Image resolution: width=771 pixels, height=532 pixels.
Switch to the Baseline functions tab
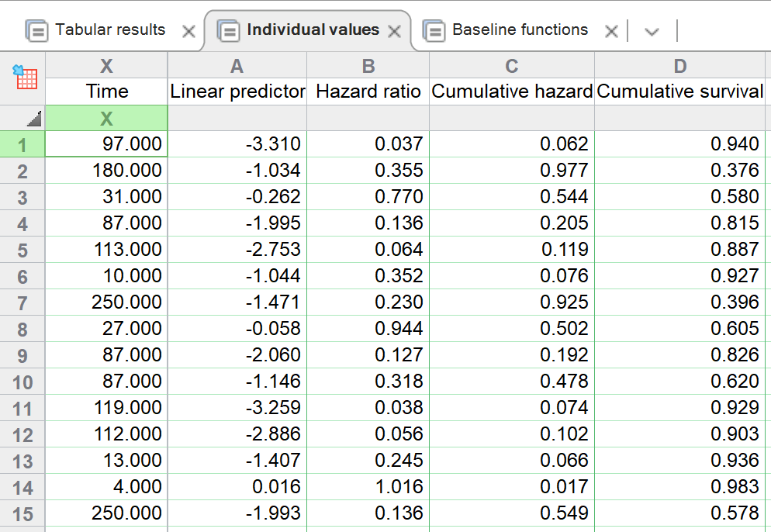pyautogui.click(x=520, y=30)
